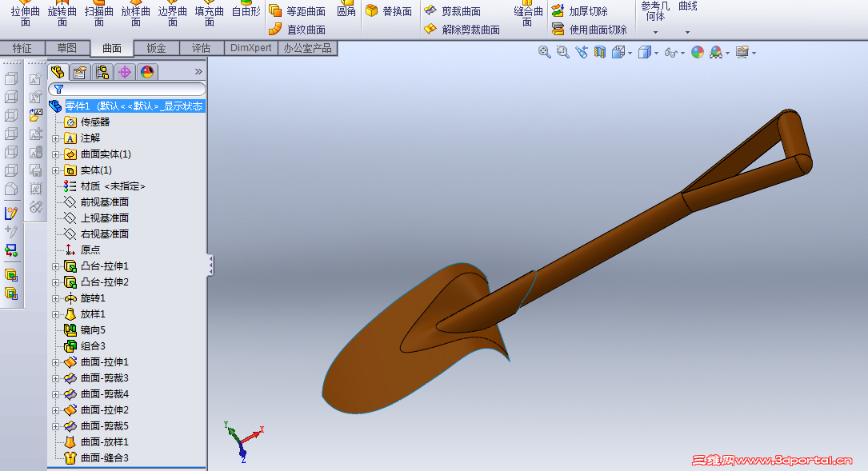Expand the 放样1 loft feature
Screen dimensions: 868x471
point(55,315)
